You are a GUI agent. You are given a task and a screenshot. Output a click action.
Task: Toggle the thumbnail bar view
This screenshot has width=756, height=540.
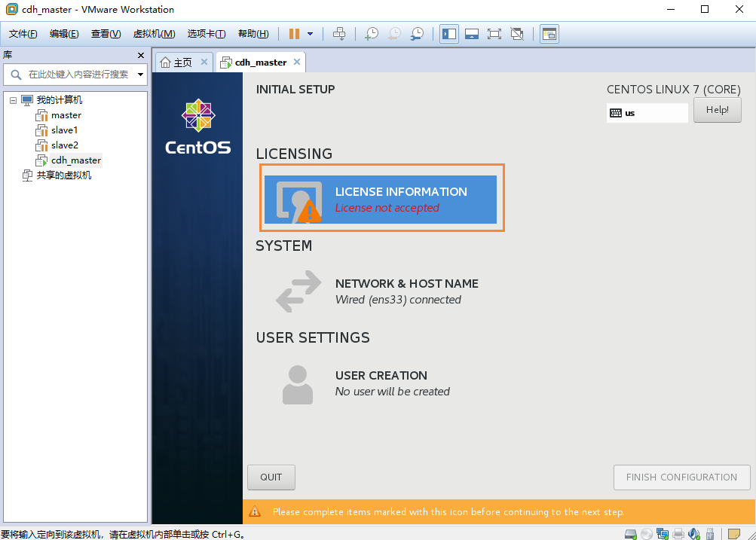coord(472,34)
